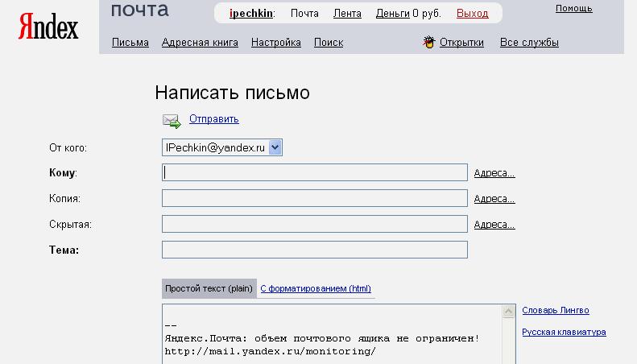Open Поиск search page
The width and height of the screenshot is (637, 364).
(x=329, y=42)
